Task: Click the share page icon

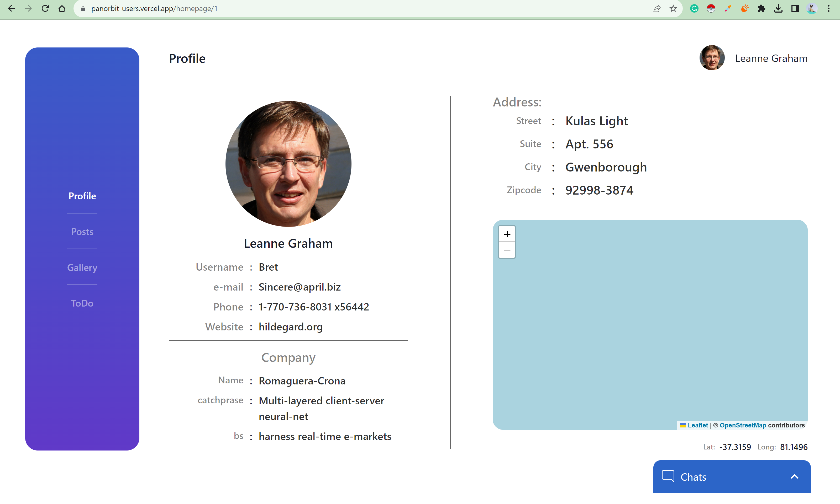Action: (657, 8)
